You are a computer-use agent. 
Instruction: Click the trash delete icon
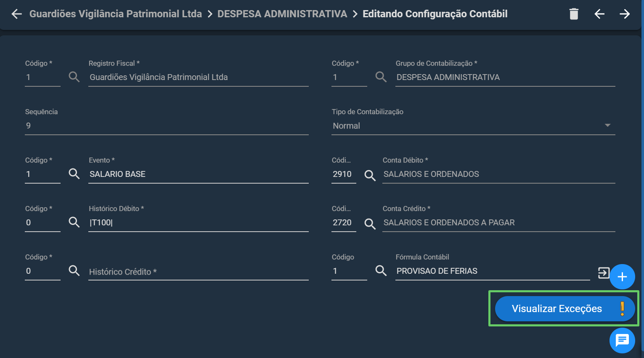(574, 14)
